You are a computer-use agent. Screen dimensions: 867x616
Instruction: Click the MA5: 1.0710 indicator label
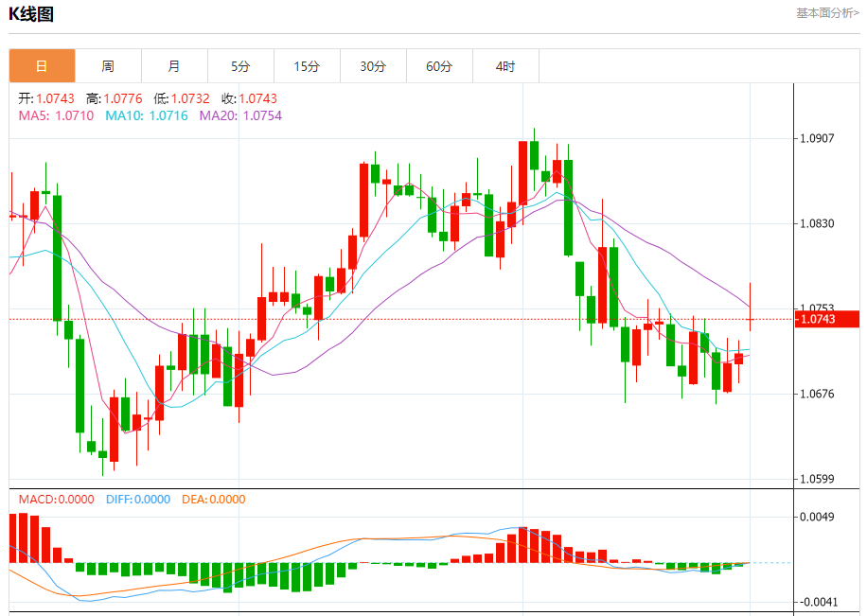pyautogui.click(x=57, y=116)
